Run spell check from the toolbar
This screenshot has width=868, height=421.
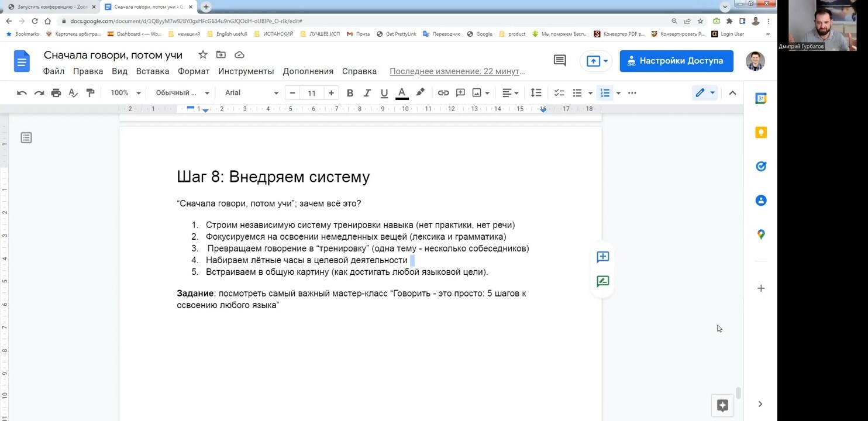point(73,93)
